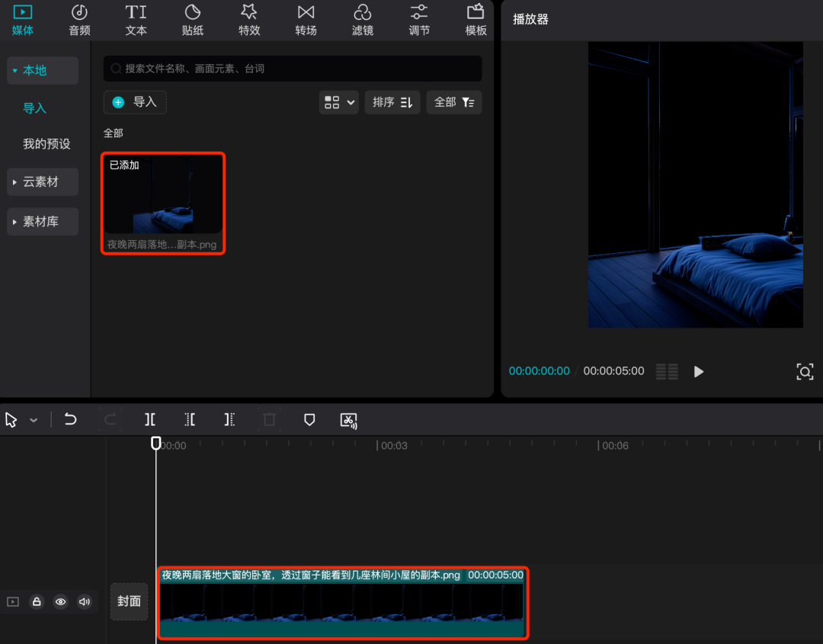This screenshot has width=823, height=644.
Task: Delete right of playhead with trim-right tool
Action: (x=229, y=419)
